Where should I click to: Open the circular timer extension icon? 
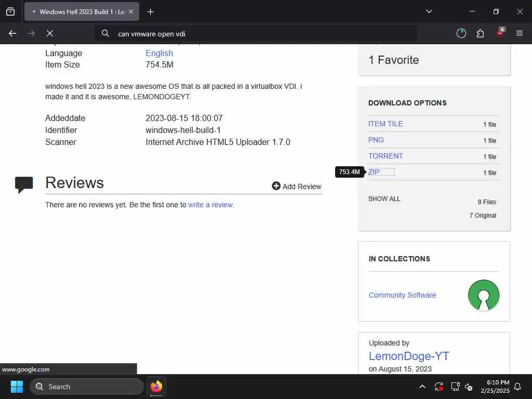pyautogui.click(x=461, y=33)
